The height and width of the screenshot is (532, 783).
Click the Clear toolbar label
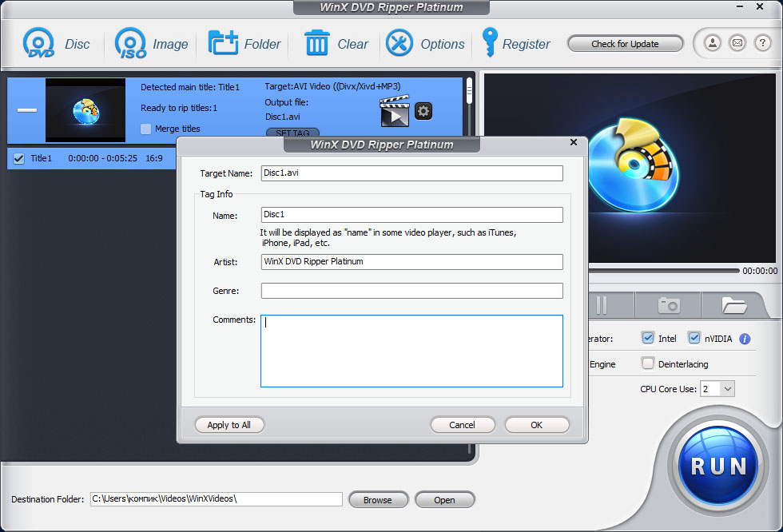352,45
